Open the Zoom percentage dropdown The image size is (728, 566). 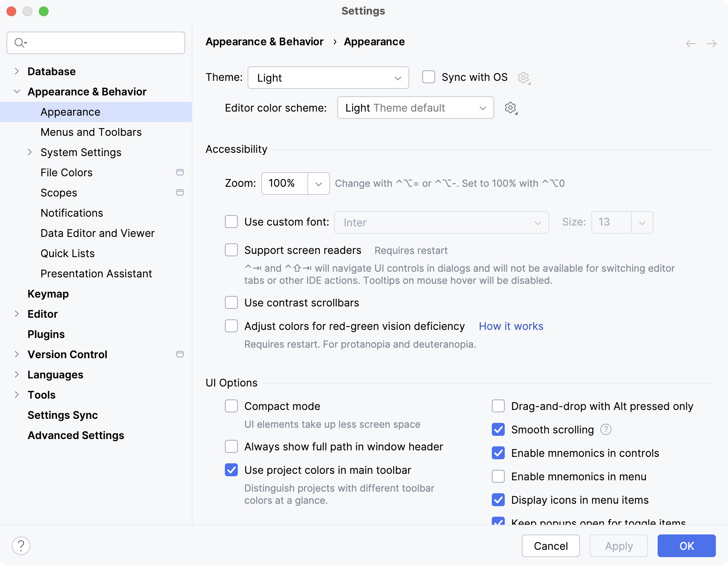click(x=318, y=184)
